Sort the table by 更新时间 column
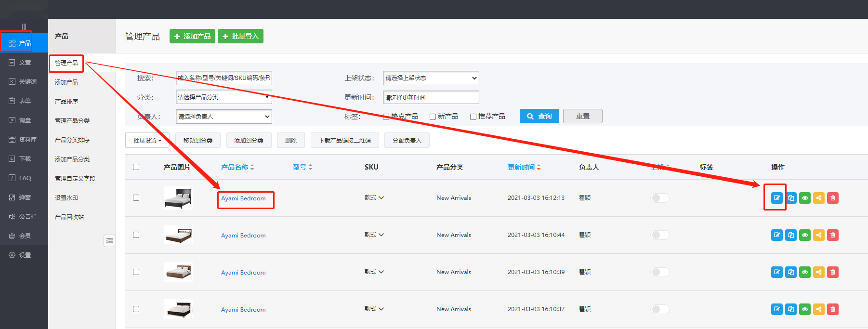The height and width of the screenshot is (329, 868). (524, 167)
